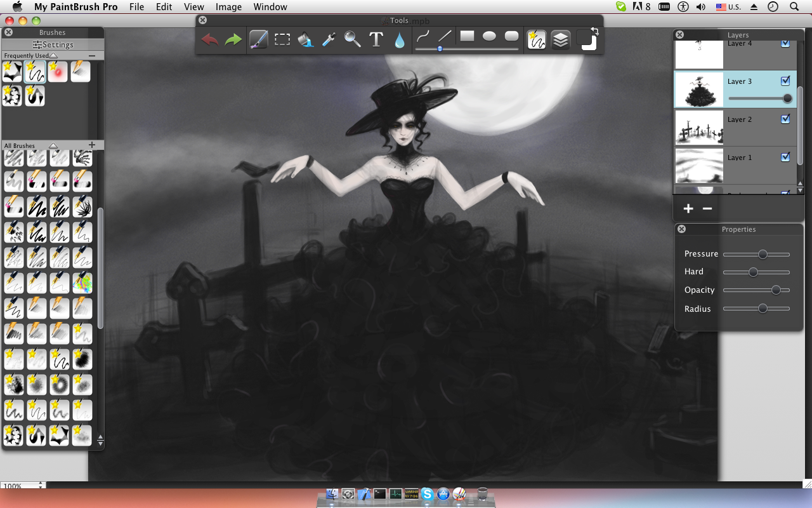The height and width of the screenshot is (508, 812).
Task: Close the Properties panel
Action: 681,229
